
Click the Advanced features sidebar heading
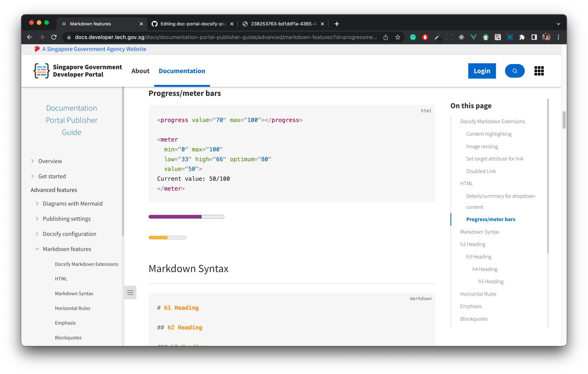point(54,190)
